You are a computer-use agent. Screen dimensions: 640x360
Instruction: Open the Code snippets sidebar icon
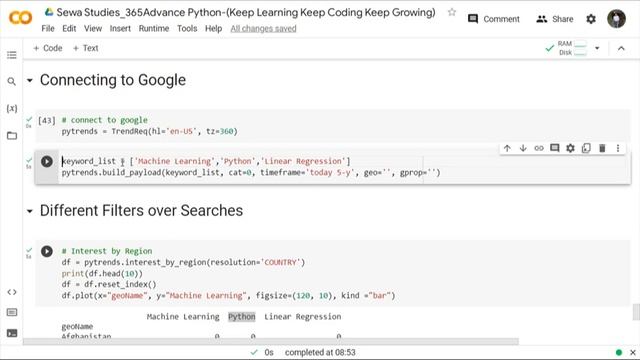click(x=12, y=292)
